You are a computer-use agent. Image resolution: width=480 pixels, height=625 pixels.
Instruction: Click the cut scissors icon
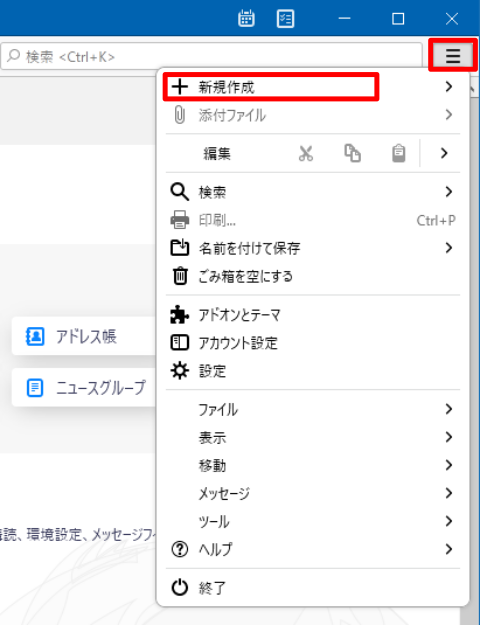[x=306, y=153]
